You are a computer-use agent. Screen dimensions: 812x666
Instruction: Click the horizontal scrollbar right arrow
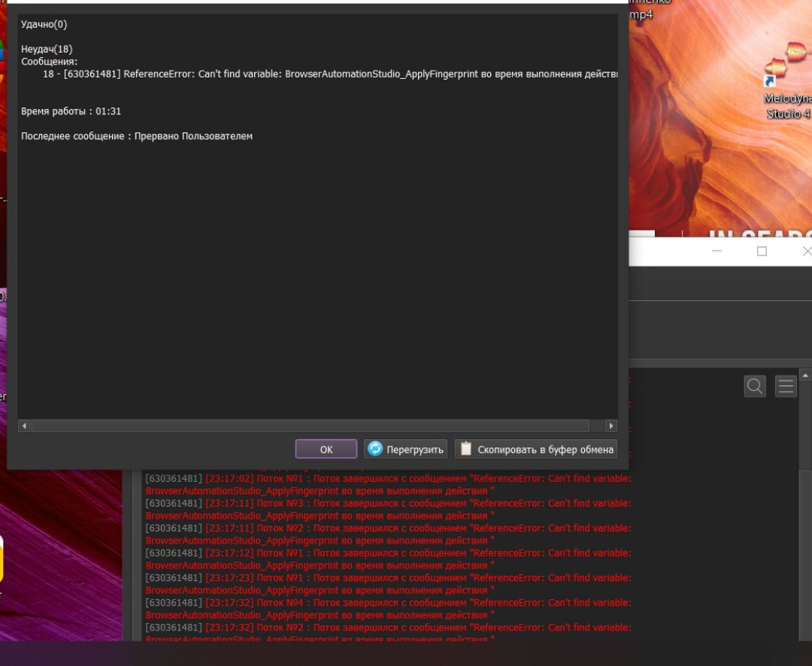(x=611, y=425)
